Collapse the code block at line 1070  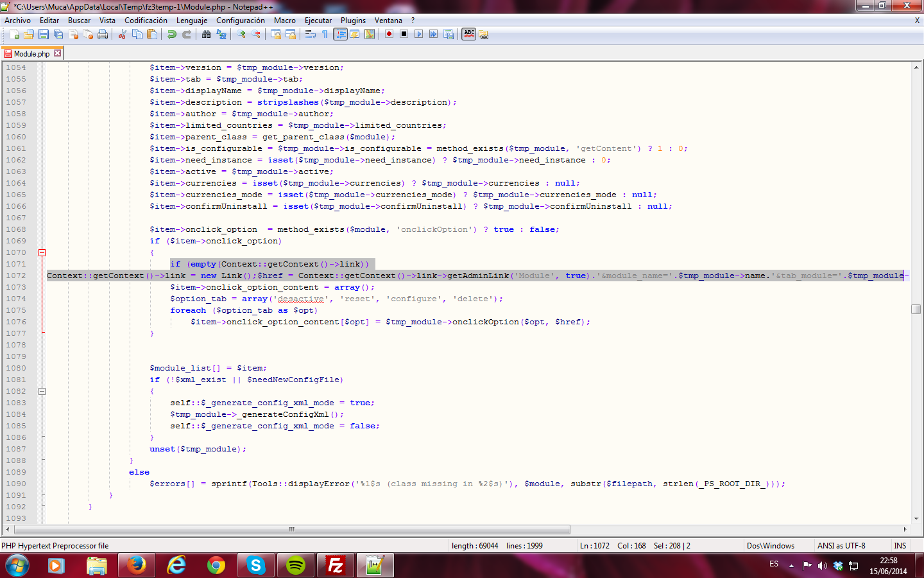[x=42, y=252]
